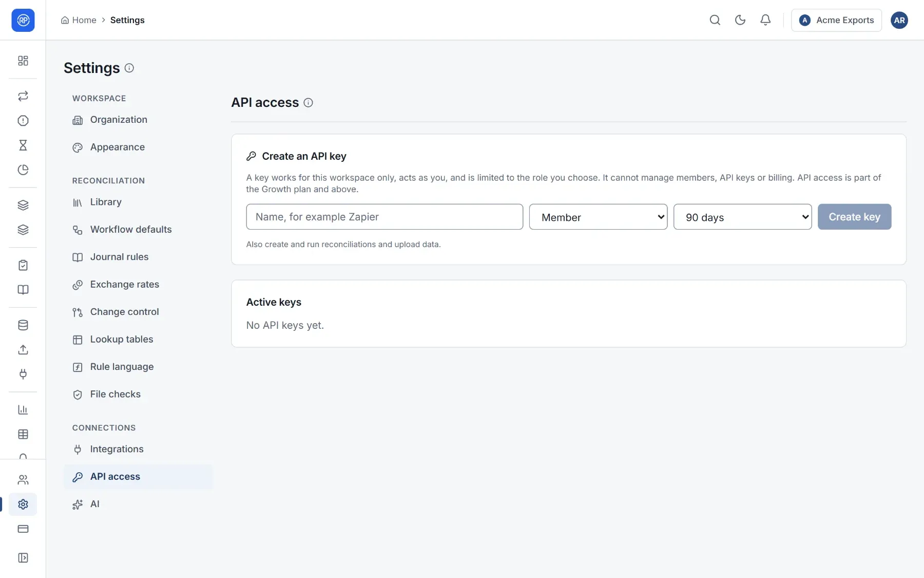924x578 pixels.
Task: Open notifications bell icon
Action: [765, 20]
